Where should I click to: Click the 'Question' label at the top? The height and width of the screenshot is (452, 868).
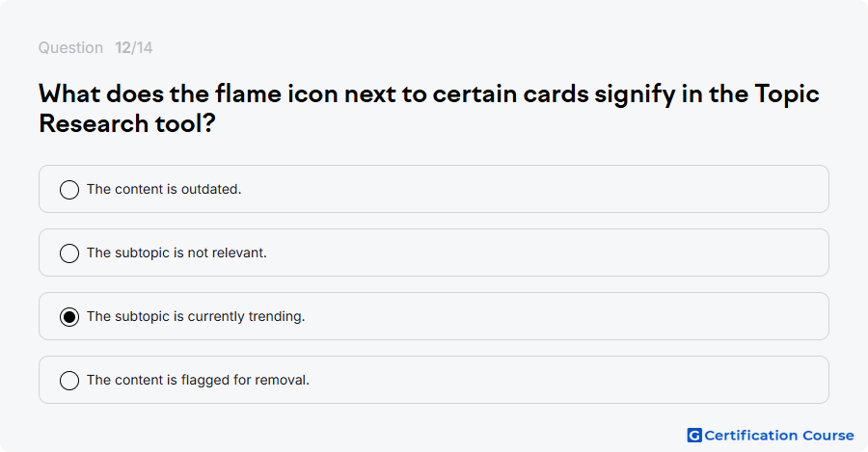[x=70, y=47]
